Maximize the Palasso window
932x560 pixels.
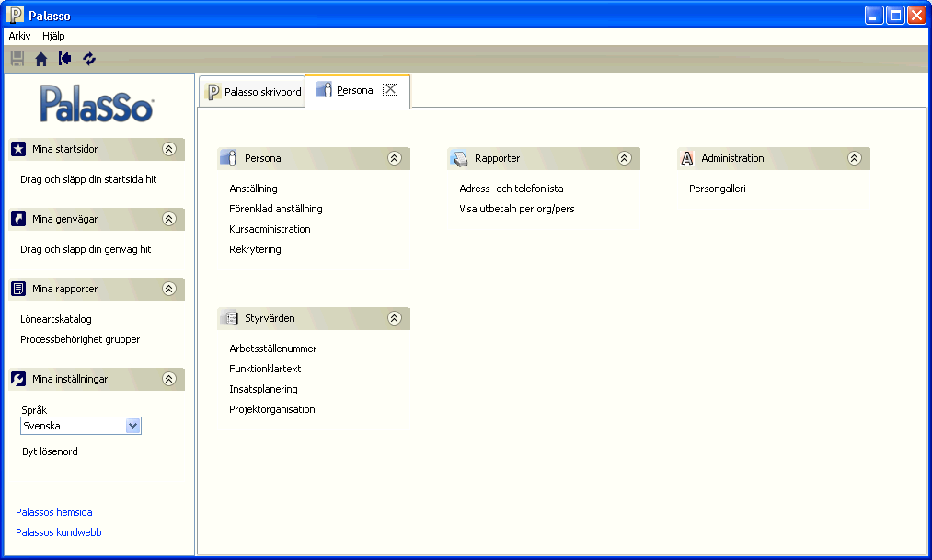coord(895,15)
